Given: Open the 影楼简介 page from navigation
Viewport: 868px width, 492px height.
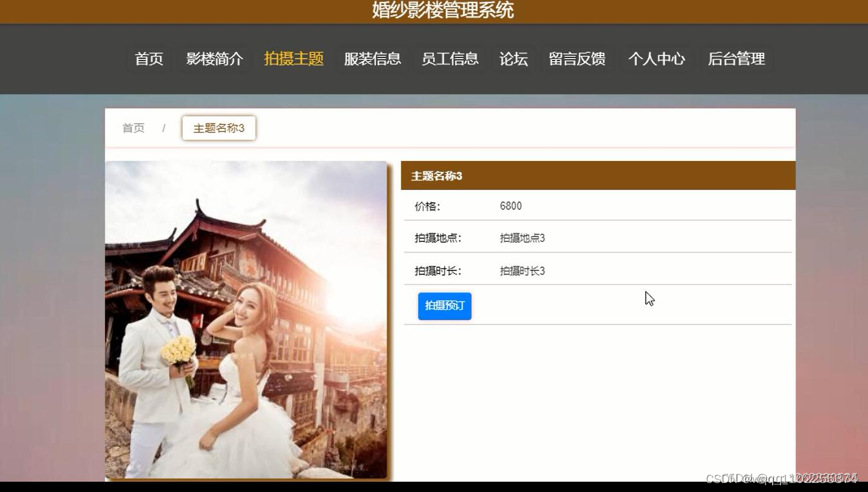Looking at the screenshot, I should click(x=214, y=59).
